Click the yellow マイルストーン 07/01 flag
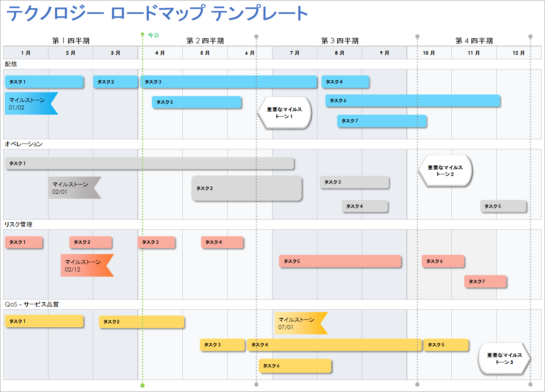This screenshot has width=545, height=392. [x=301, y=323]
